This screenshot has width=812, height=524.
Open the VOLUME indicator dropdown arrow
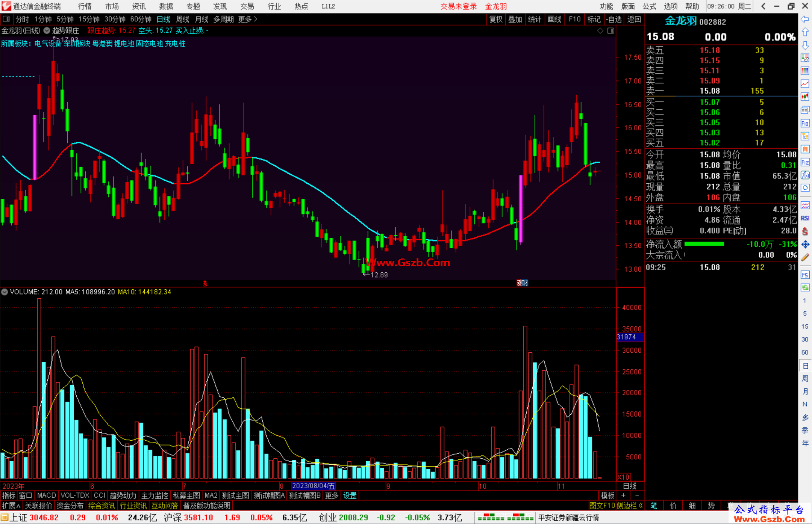[5, 292]
